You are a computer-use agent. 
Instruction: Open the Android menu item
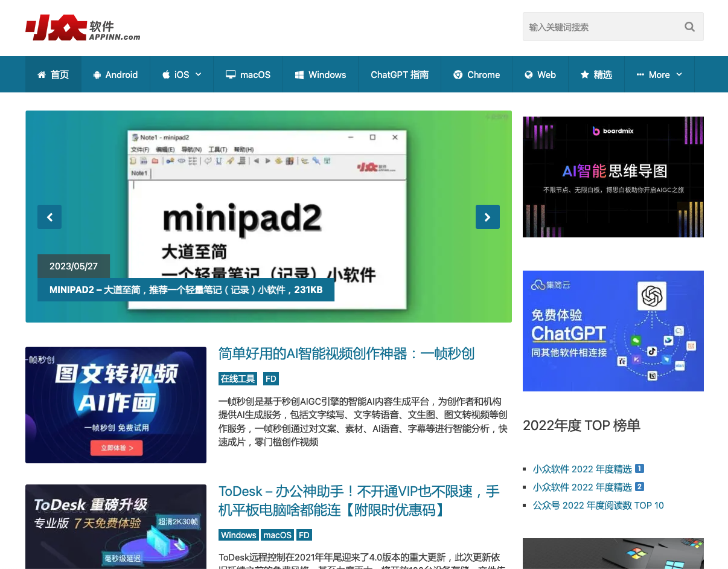(x=115, y=75)
